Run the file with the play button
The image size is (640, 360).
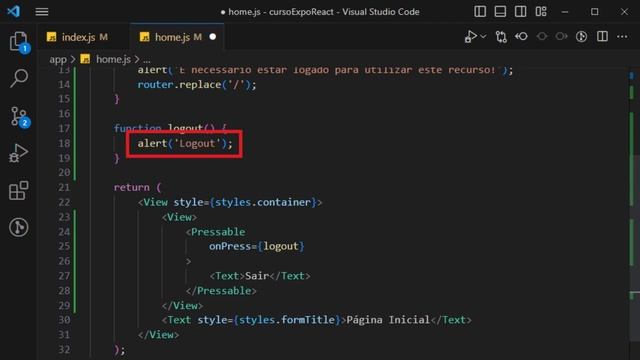pyautogui.click(x=471, y=37)
